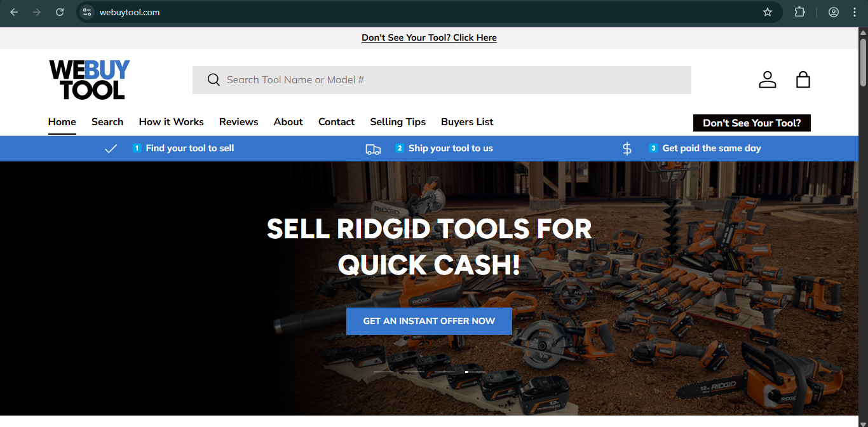Screen dimensions: 868x427
Task: Open the Chrome profile avatar icon
Action: 834,12
